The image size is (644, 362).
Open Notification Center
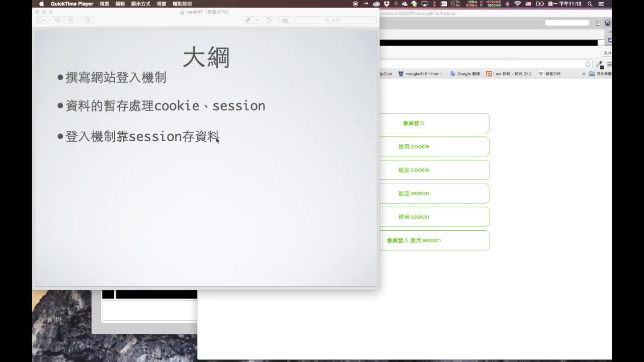tap(600, 4)
